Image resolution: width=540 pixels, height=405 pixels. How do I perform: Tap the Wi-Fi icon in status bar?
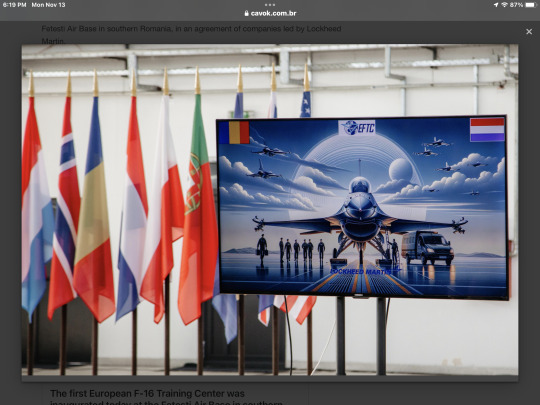[x=505, y=5]
